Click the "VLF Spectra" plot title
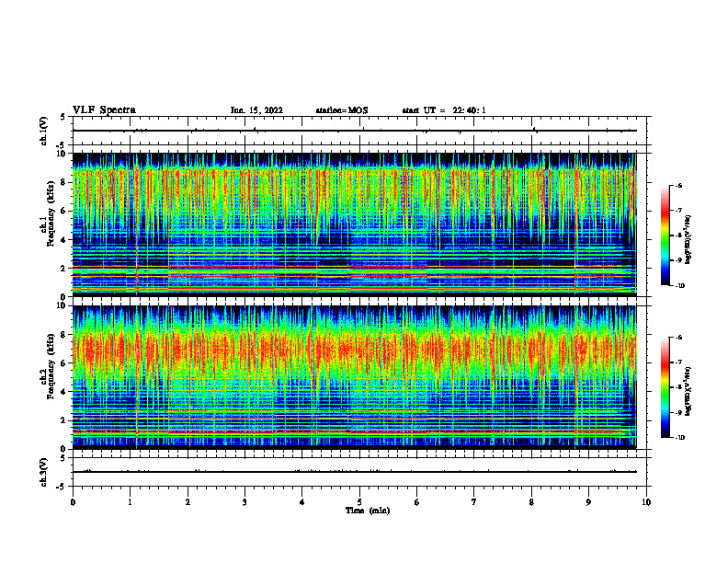The height and width of the screenshot is (563, 728). pyautogui.click(x=104, y=110)
